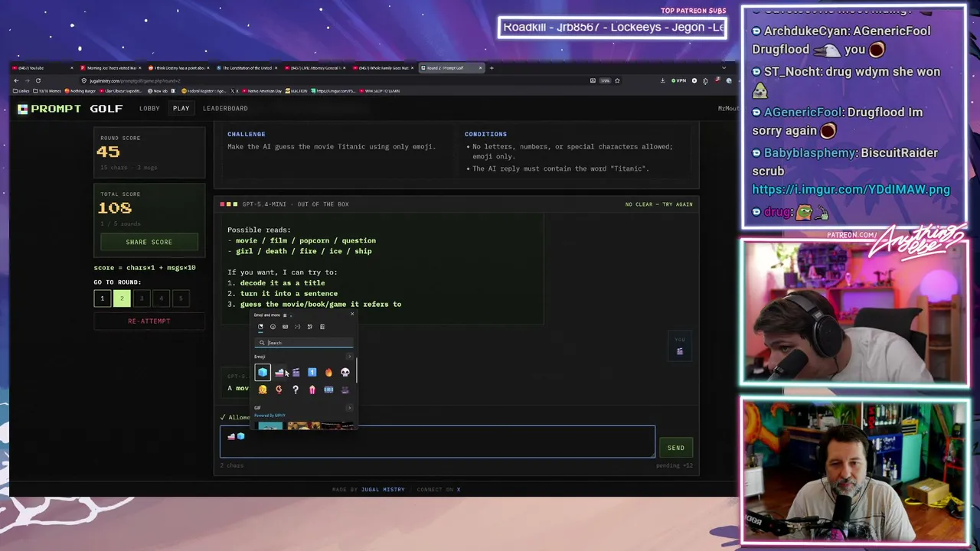Viewport: 980px width, 551px height.
Task: Focus the emoji picker search field
Action: 305,343
